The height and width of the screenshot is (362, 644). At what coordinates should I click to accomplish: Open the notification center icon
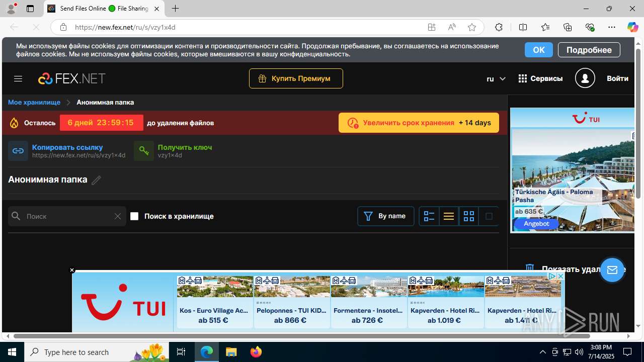point(627,352)
